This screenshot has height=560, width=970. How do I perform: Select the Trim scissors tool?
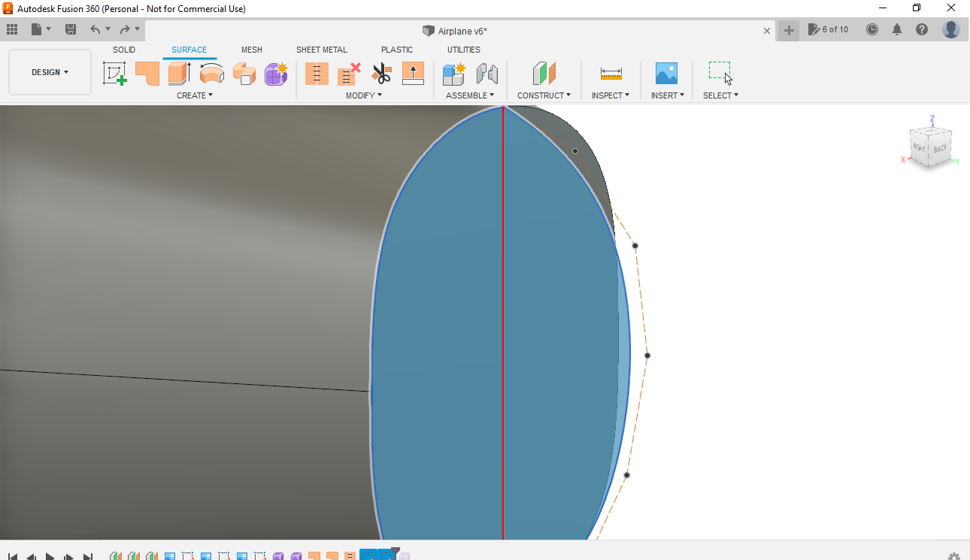(381, 74)
